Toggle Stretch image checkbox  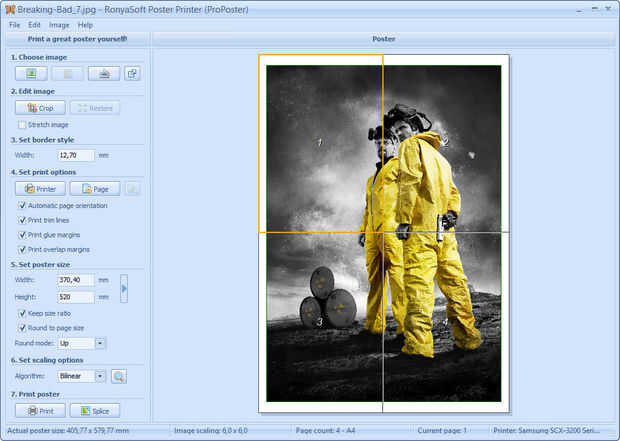pos(22,125)
